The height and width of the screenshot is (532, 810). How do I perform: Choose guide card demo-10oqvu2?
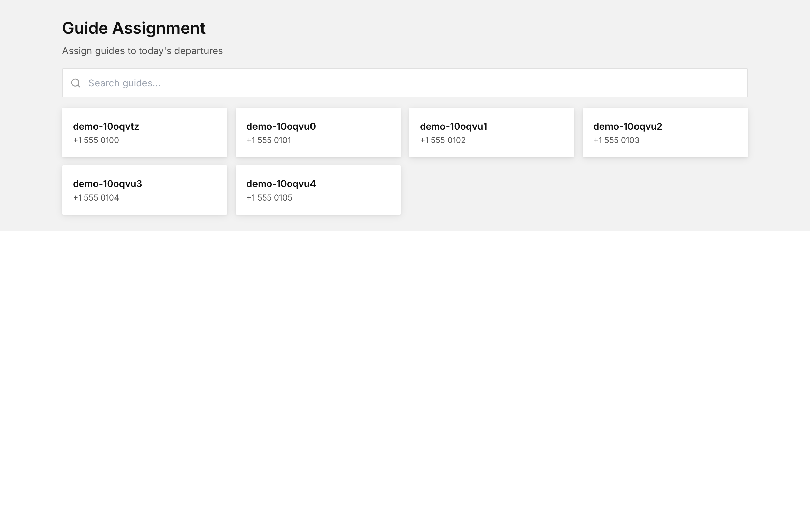(665, 133)
